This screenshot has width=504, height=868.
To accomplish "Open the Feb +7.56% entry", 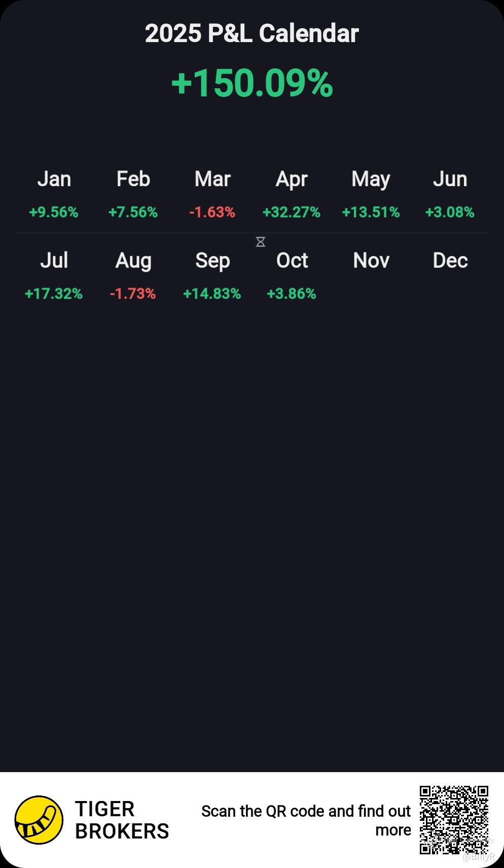I will coord(133,212).
